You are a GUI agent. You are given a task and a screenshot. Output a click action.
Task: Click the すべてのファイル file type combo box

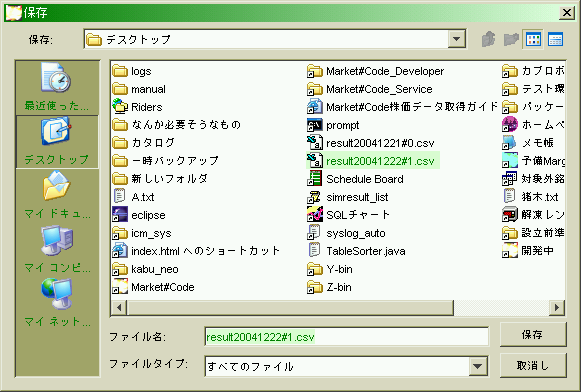tap(346, 366)
